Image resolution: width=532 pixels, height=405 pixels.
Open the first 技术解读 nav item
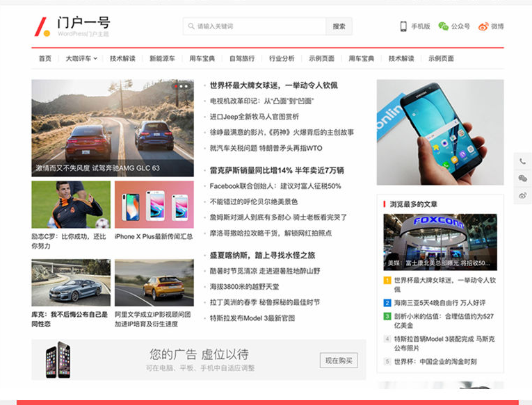click(122, 58)
